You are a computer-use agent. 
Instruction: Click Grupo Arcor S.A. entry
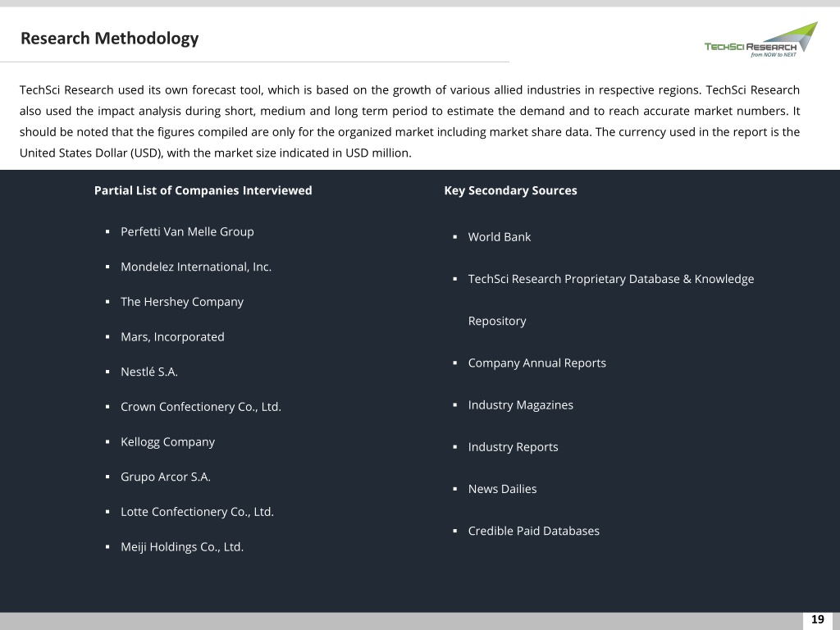(x=166, y=477)
